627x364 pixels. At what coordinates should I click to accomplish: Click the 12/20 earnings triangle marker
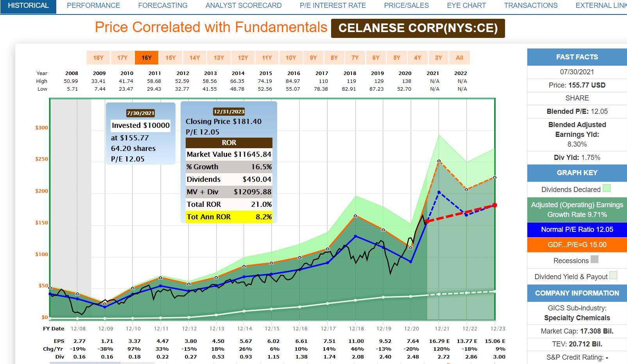click(x=411, y=247)
